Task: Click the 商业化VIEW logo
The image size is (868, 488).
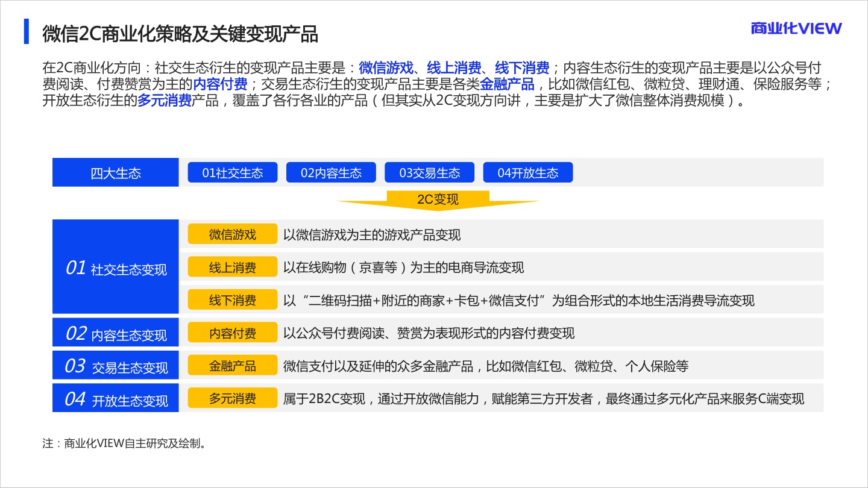Action: click(796, 28)
